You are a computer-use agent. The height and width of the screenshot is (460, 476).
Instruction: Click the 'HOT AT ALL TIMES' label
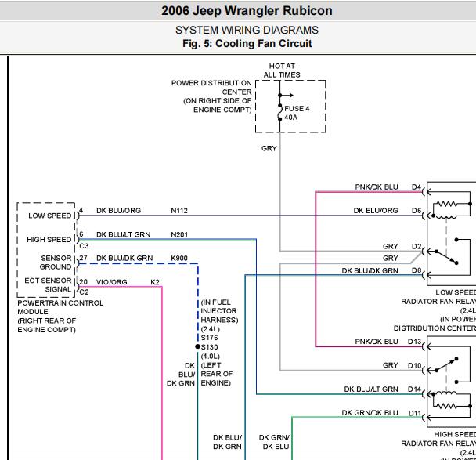pyautogui.click(x=281, y=71)
